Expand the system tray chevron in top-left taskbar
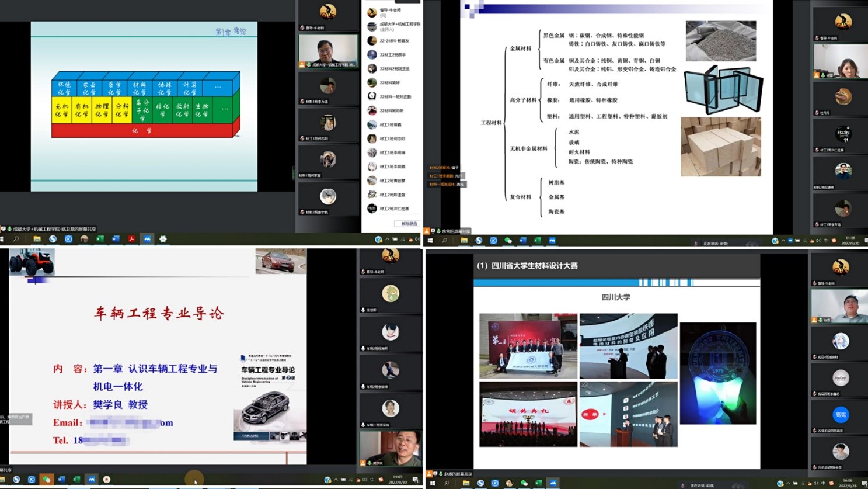 [x=387, y=239]
